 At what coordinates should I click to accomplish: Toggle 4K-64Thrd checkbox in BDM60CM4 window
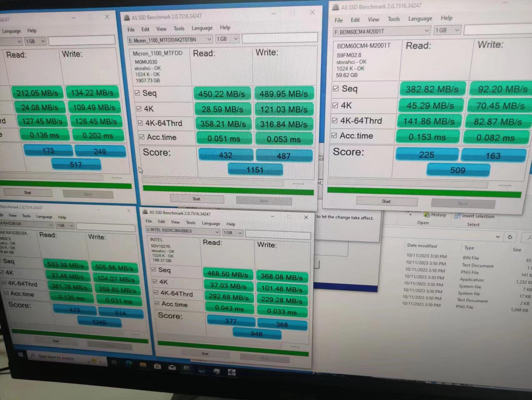334,120
